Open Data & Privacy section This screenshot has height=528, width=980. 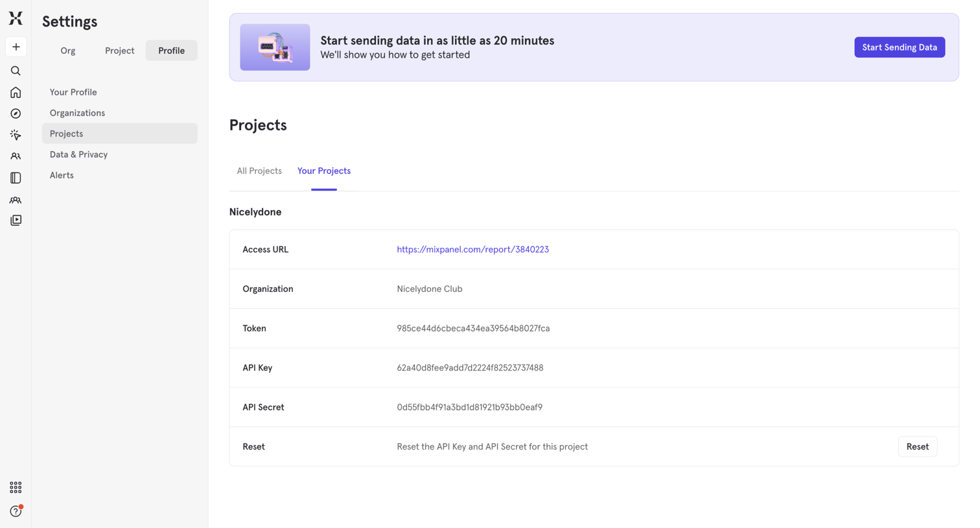(x=120, y=154)
